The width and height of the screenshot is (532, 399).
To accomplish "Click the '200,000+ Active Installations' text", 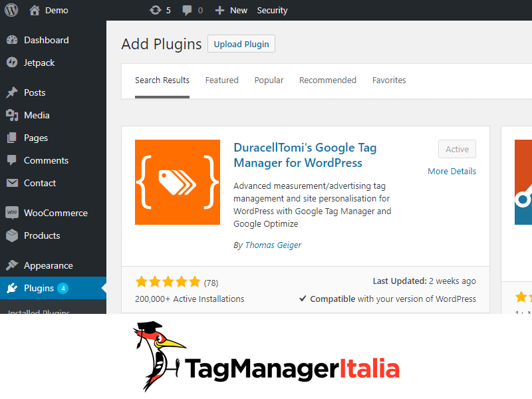I will click(190, 299).
